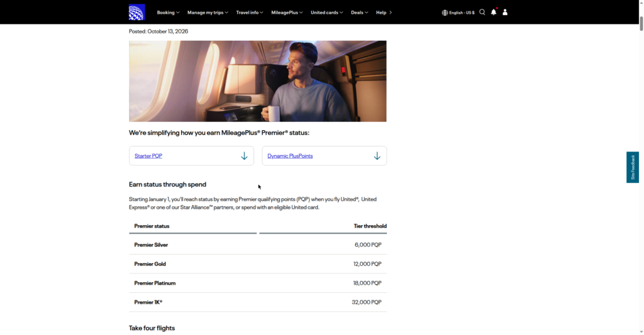Click the down arrow in Starter PQP card

point(245,156)
